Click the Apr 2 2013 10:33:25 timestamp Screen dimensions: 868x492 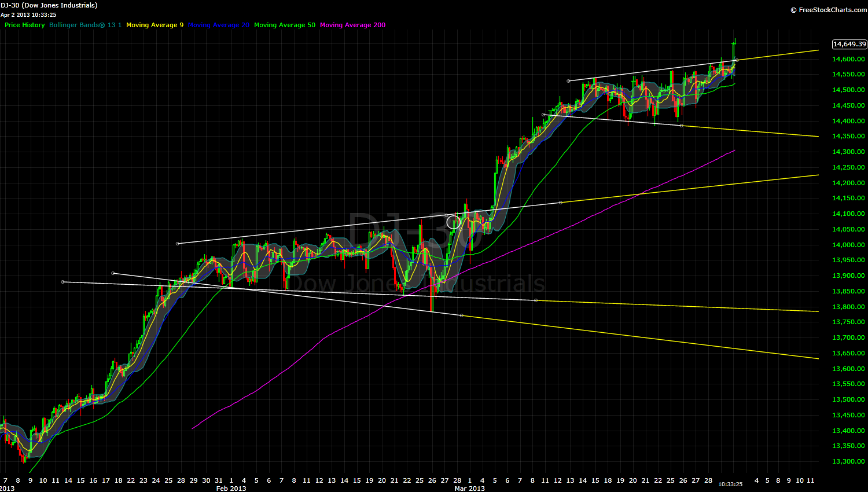point(28,14)
